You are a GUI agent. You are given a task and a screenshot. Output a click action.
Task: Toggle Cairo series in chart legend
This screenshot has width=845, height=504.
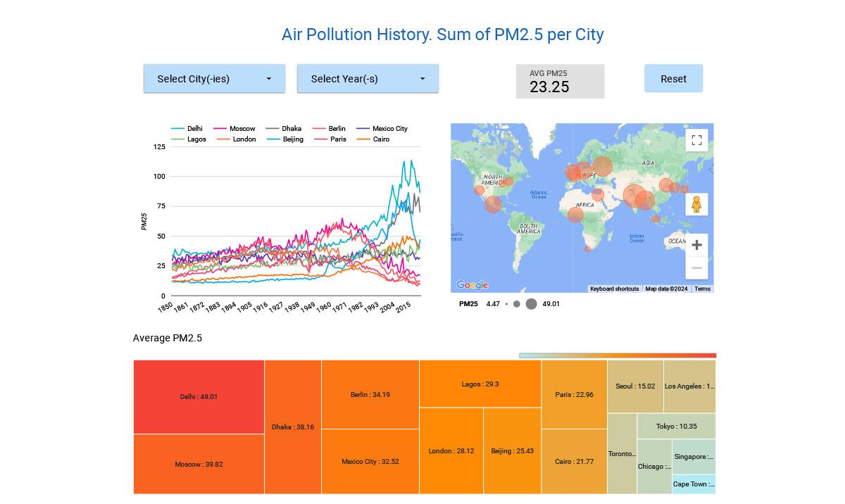(x=374, y=139)
